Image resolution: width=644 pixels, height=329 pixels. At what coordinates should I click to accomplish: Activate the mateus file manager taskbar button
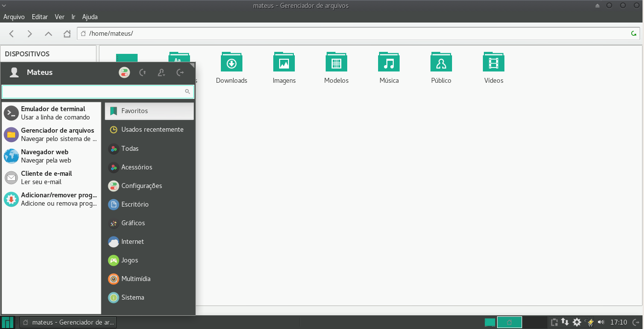tap(68, 322)
